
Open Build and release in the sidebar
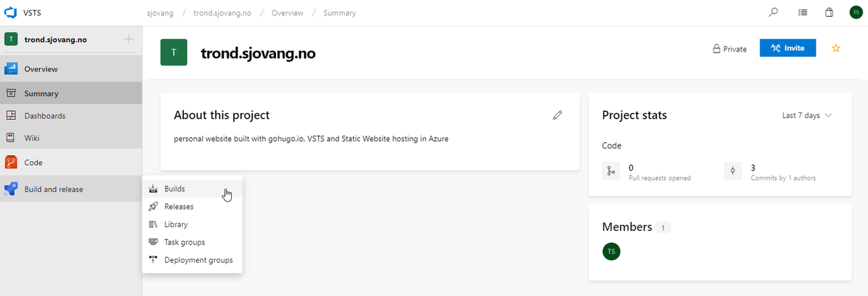tap(71, 189)
